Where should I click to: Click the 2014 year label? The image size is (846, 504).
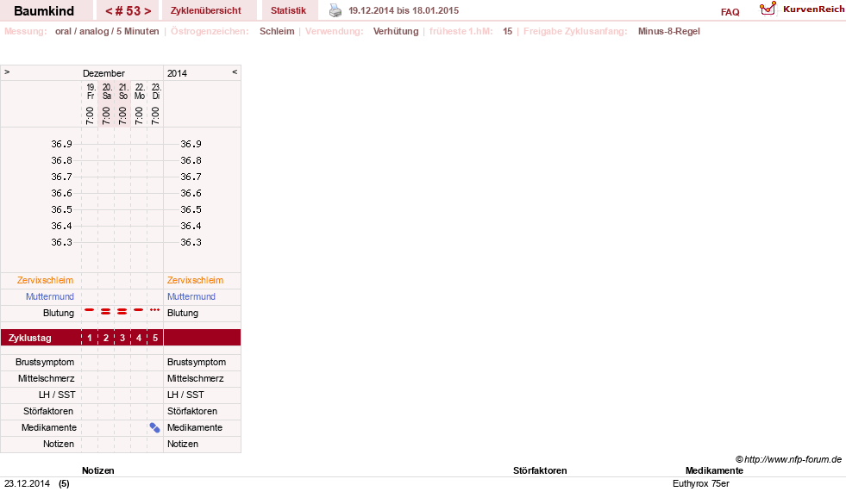tap(177, 73)
